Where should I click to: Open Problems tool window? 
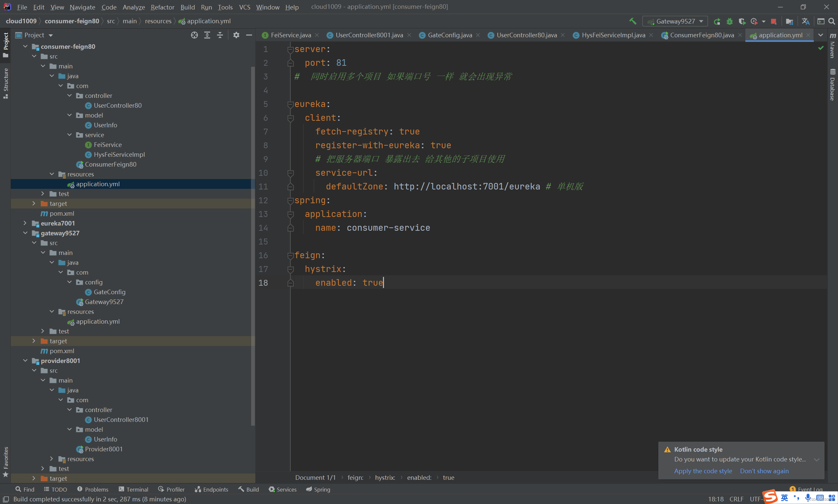(93, 489)
